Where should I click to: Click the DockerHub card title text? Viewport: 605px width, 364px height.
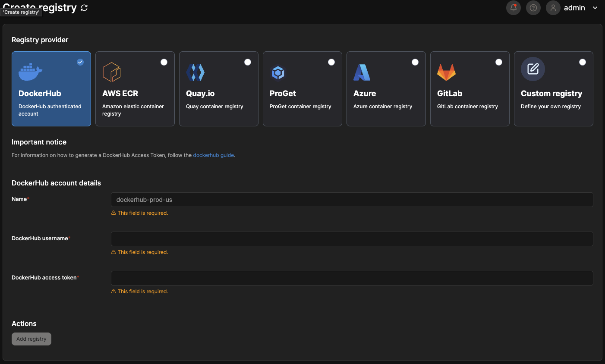(40, 94)
